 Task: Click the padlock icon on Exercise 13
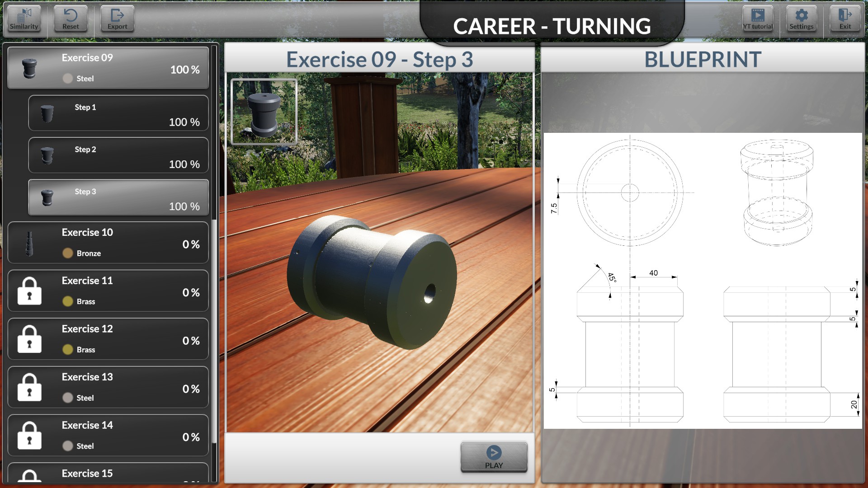pyautogui.click(x=29, y=387)
